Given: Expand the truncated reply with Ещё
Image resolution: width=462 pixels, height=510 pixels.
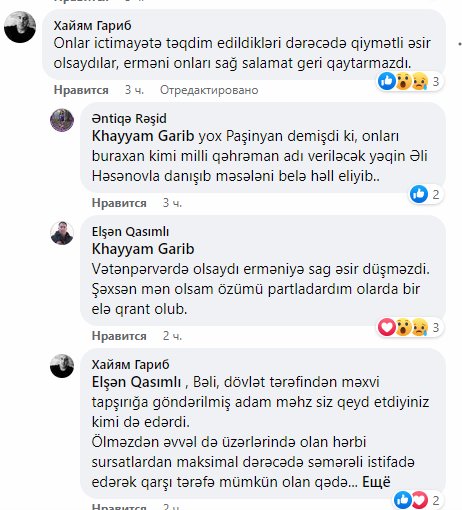Looking at the screenshot, I should pos(376,482).
